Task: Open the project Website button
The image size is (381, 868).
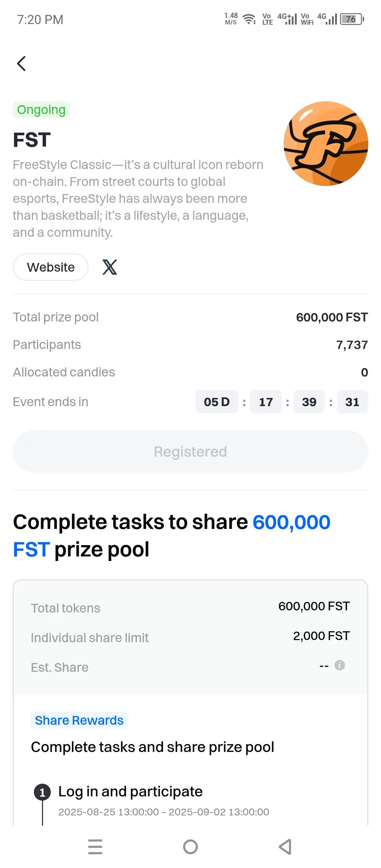Action: [x=51, y=267]
